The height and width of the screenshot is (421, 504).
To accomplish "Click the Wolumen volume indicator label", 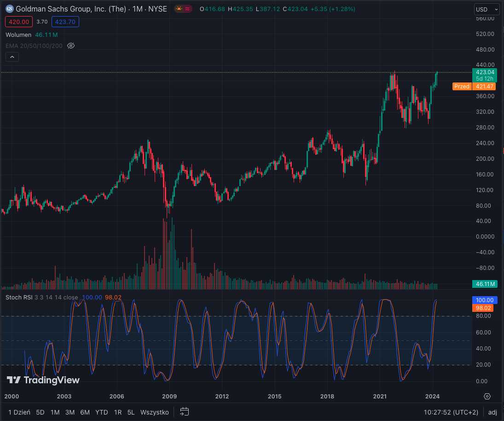I will [18, 35].
